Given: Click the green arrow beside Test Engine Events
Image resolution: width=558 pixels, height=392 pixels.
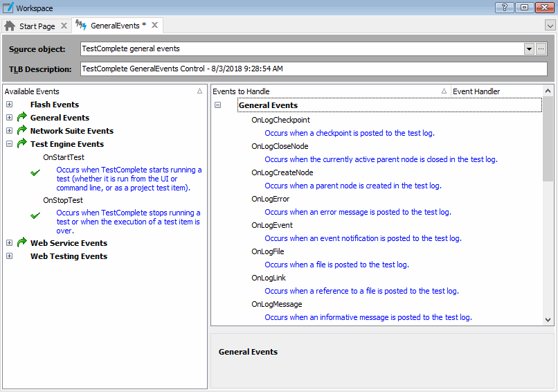Looking at the screenshot, I should point(21,144).
